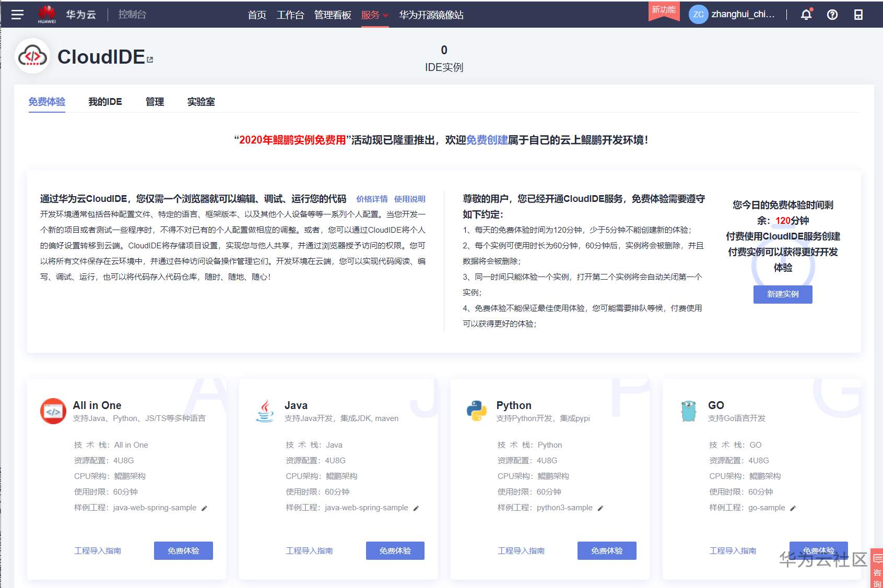Open the 价格详情 pricing link
The width and height of the screenshot is (883, 588).
click(x=372, y=199)
